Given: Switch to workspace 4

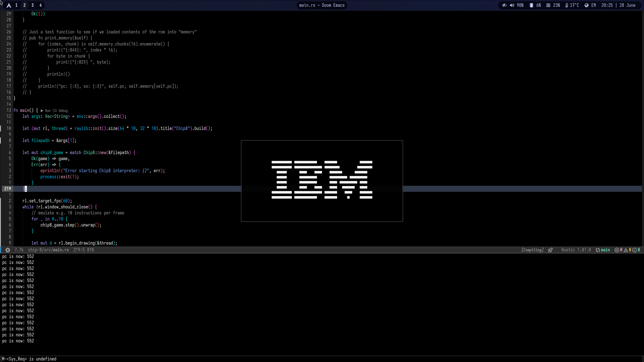Looking at the screenshot, I should coord(41,5).
